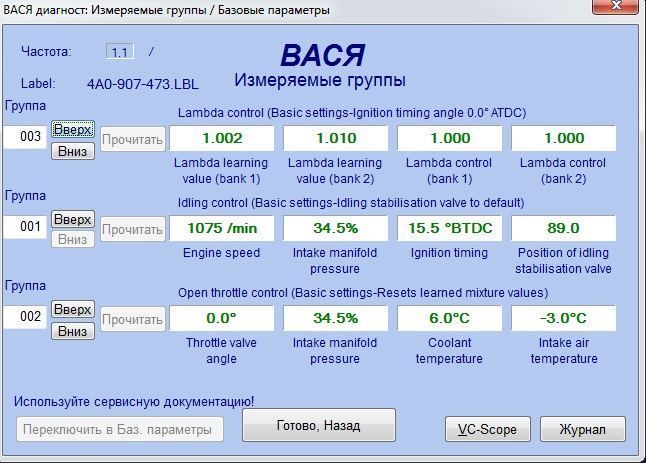Click label file name 4A0-907-473.LBL
This screenshot has width=646, height=463.
pyautogui.click(x=143, y=84)
